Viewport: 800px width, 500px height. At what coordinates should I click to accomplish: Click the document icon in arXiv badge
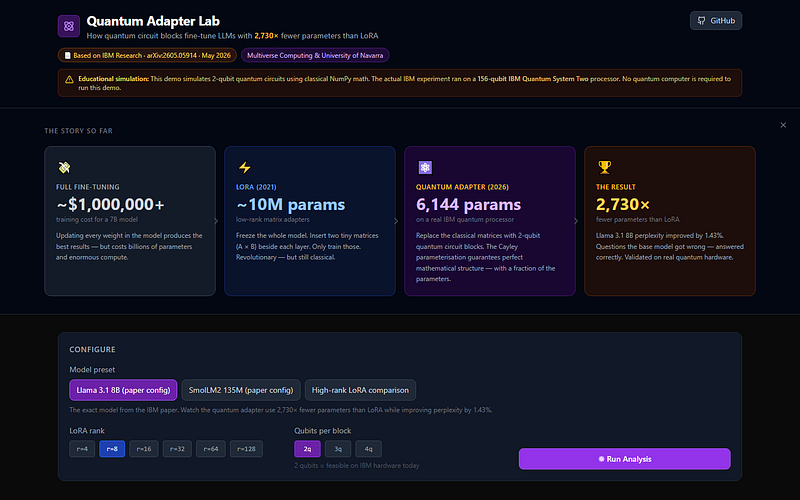coord(67,55)
